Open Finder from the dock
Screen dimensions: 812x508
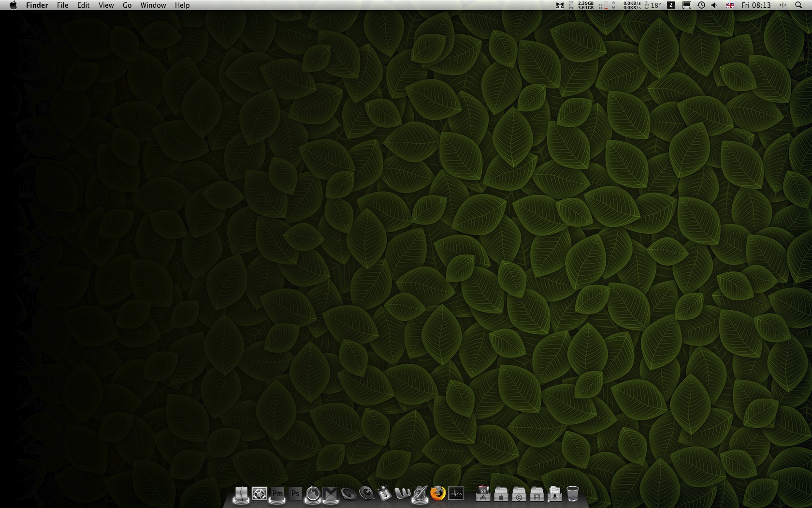(241, 494)
